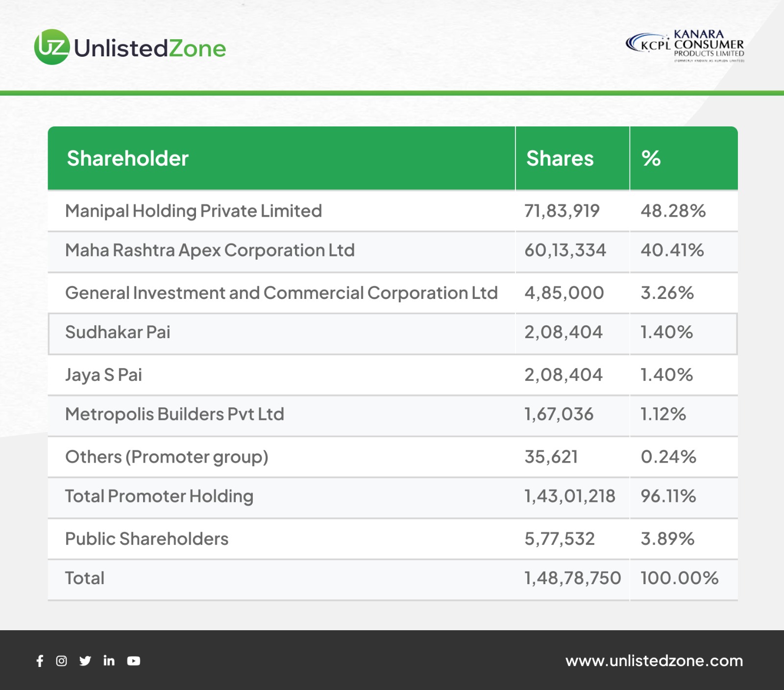Open the LinkedIn icon in footer
Image resolution: width=784 pixels, height=690 pixels.
click(x=109, y=661)
